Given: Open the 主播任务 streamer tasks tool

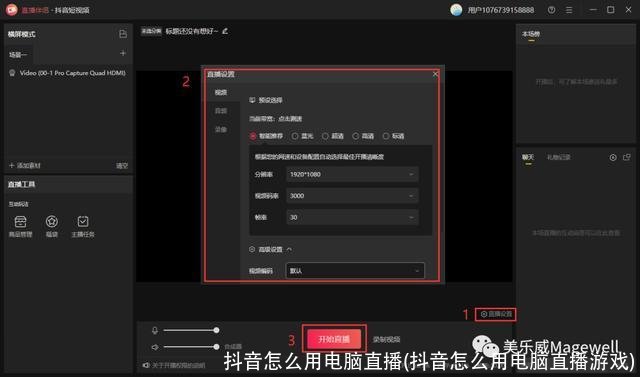Looking at the screenshot, I should pos(83,226).
